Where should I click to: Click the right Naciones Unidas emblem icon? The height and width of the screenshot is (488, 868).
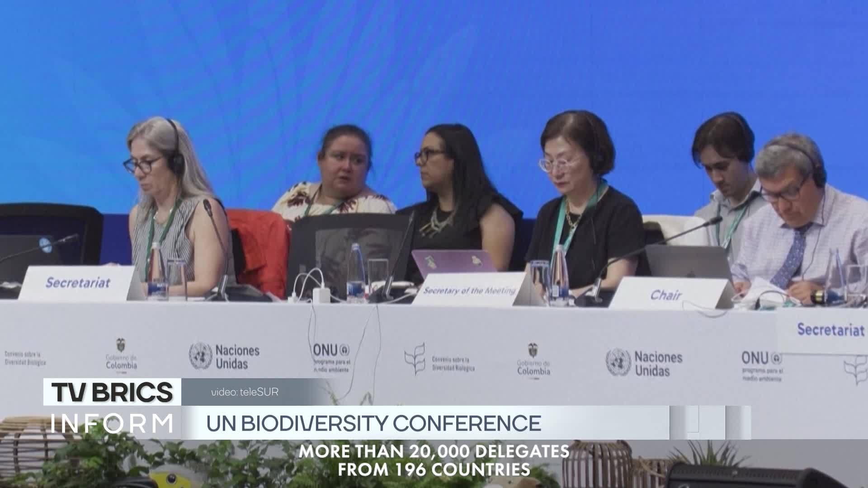tap(618, 362)
